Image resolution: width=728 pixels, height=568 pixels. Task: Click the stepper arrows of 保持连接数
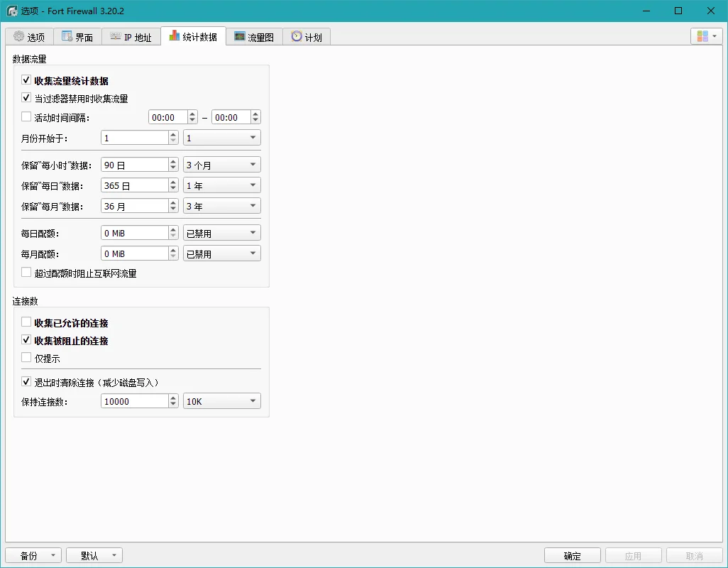[173, 401]
